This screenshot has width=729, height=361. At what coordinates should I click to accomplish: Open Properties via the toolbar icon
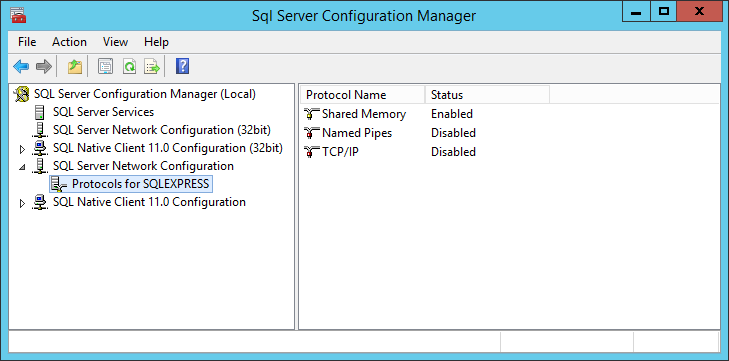coord(106,67)
